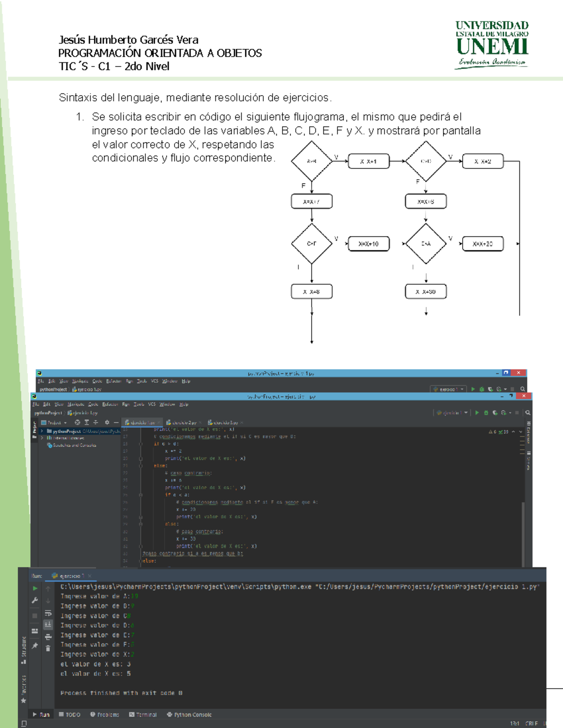Image resolution: width=563 pixels, height=728 pixels.
Task: Switch to the ejercicio 2.py editor tab
Action: [182, 423]
